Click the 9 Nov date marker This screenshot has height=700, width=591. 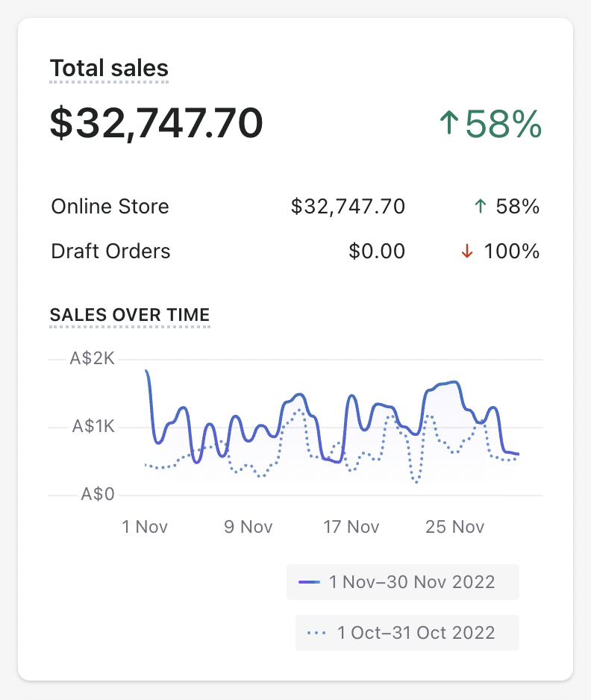pyautogui.click(x=248, y=527)
